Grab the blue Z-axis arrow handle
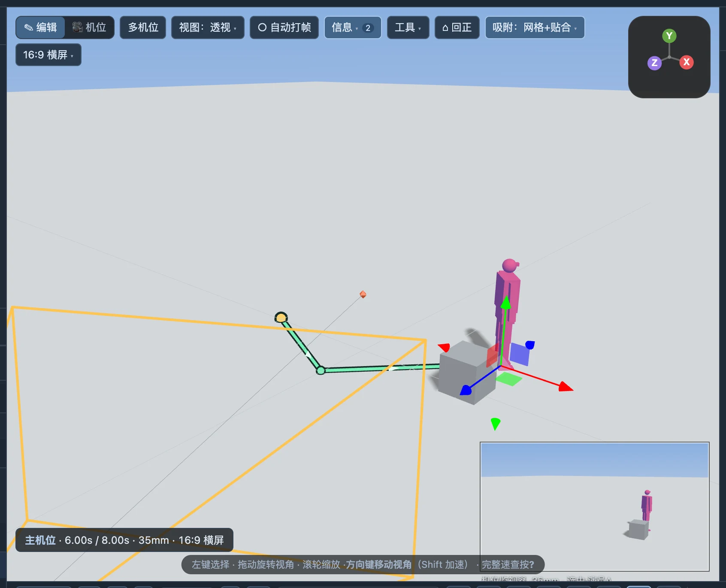Screen dimensions: 726x588 (x=466, y=390)
